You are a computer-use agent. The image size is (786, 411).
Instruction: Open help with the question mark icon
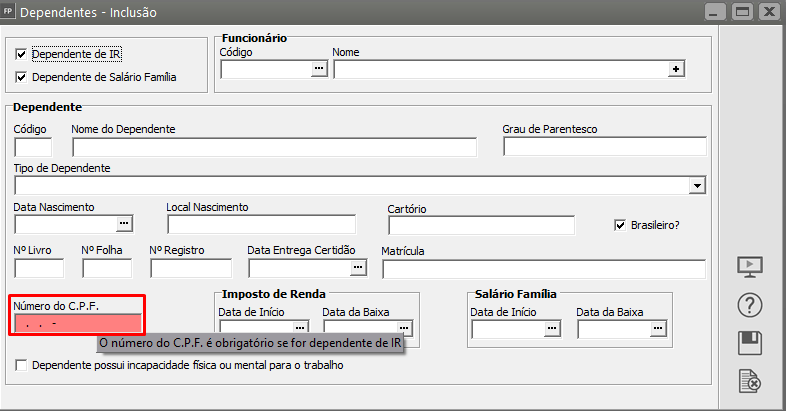tap(750, 305)
